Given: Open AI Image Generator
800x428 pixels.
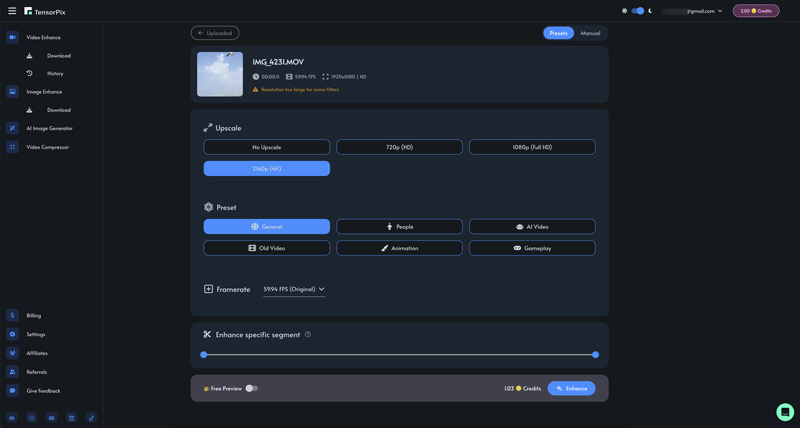Looking at the screenshot, I should [49, 129].
